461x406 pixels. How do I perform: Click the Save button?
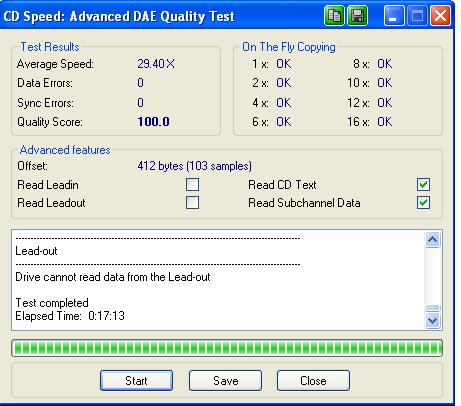click(x=226, y=381)
